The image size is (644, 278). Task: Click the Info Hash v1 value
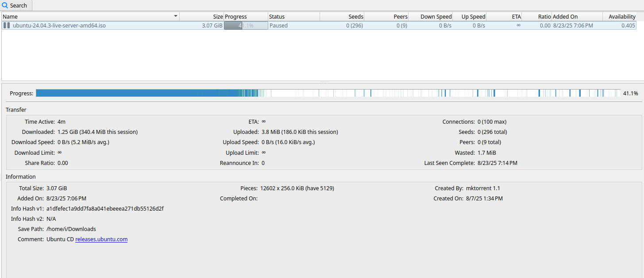[x=105, y=209]
